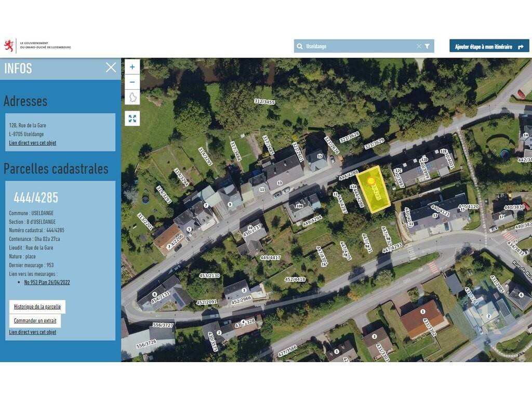Click the orange marker on the highlighted parcel
Viewport: 532px width, 399px height.
pos(371,181)
